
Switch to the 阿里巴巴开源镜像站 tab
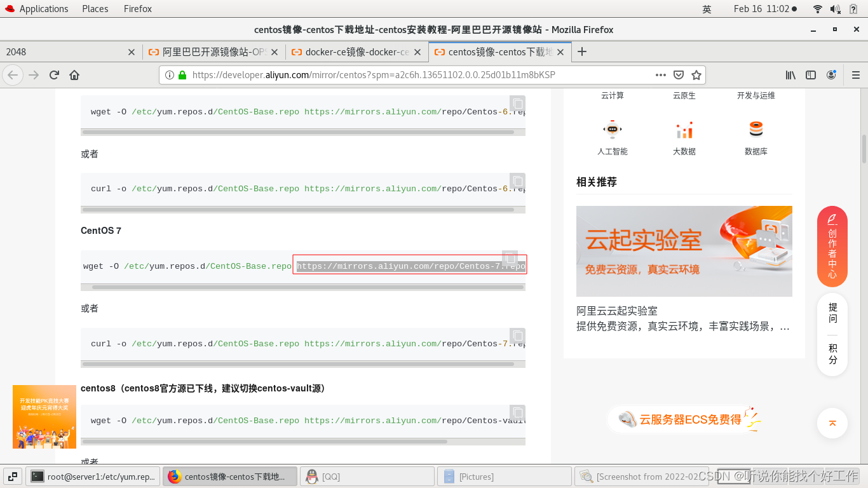214,52
